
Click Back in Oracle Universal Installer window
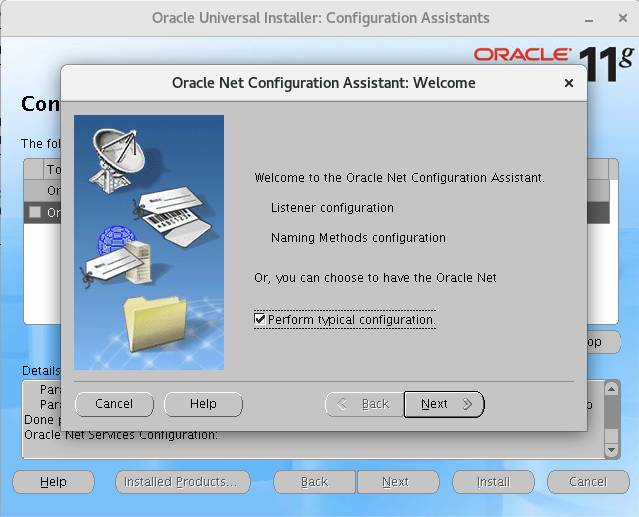point(315,482)
